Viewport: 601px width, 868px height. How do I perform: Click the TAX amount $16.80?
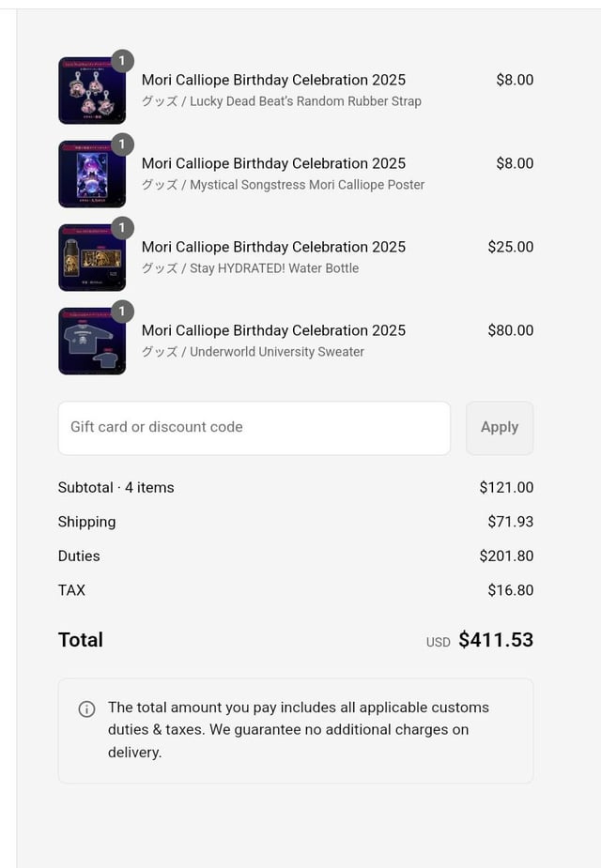coord(510,590)
